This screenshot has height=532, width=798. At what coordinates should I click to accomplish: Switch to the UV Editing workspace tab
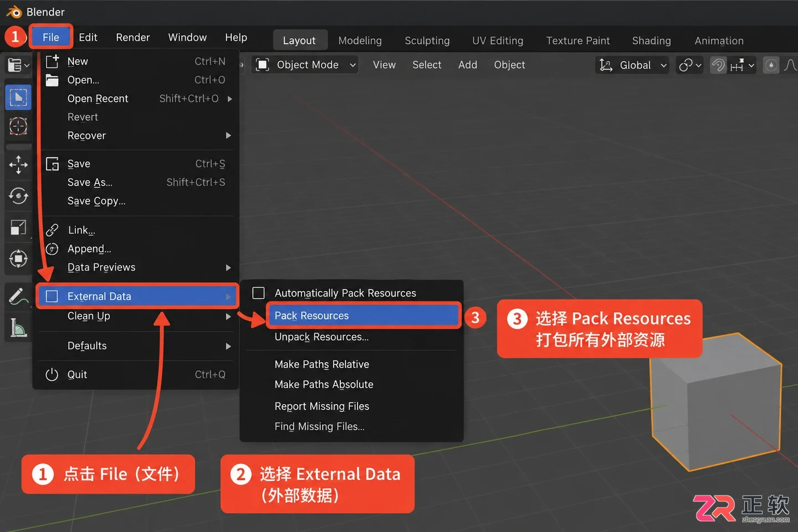[498, 40]
